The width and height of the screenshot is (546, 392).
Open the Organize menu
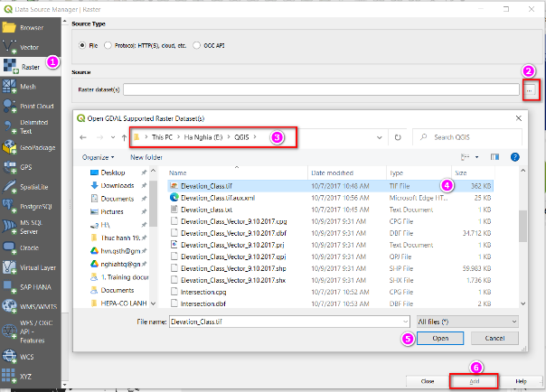tap(98, 157)
